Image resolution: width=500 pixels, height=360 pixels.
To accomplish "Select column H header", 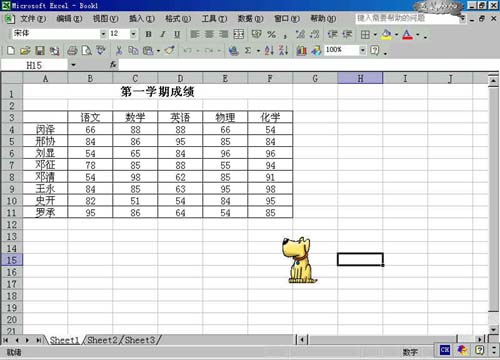I will point(360,78).
